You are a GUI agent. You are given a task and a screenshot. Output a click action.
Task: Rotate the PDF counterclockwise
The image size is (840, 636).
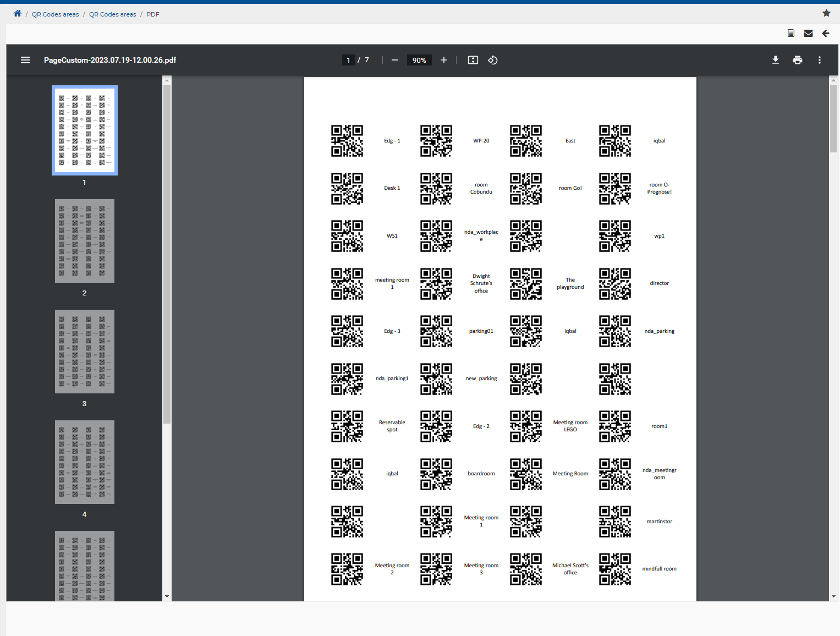(493, 60)
